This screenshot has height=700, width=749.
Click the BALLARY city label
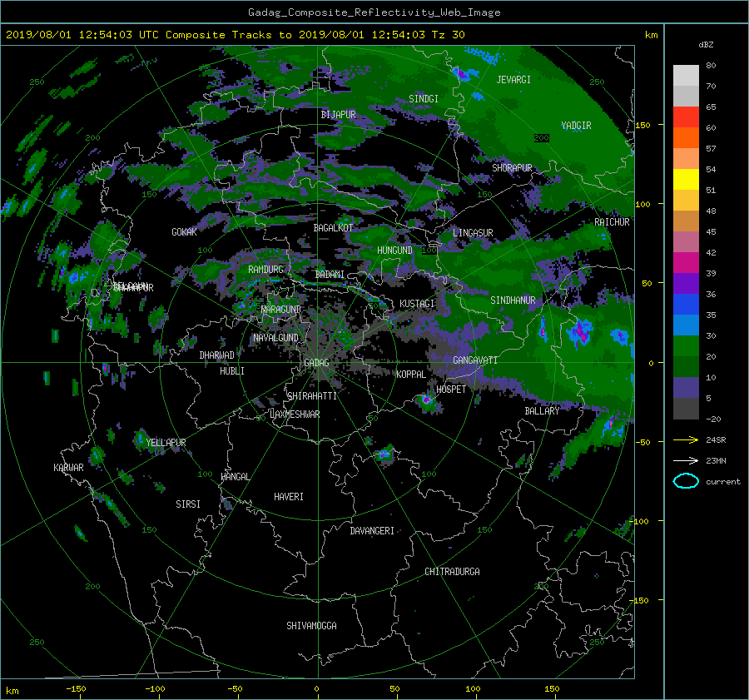[542, 411]
